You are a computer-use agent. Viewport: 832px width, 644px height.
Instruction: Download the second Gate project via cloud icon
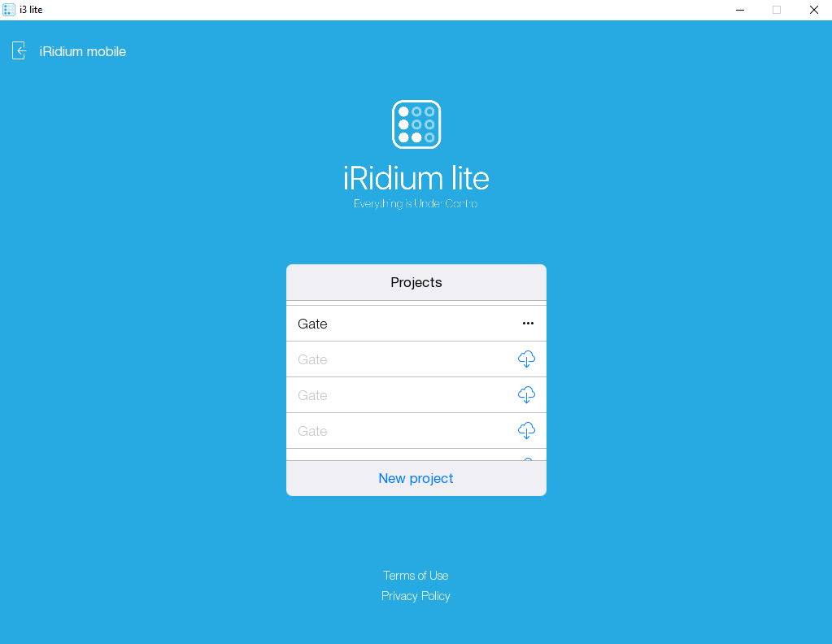(x=526, y=359)
